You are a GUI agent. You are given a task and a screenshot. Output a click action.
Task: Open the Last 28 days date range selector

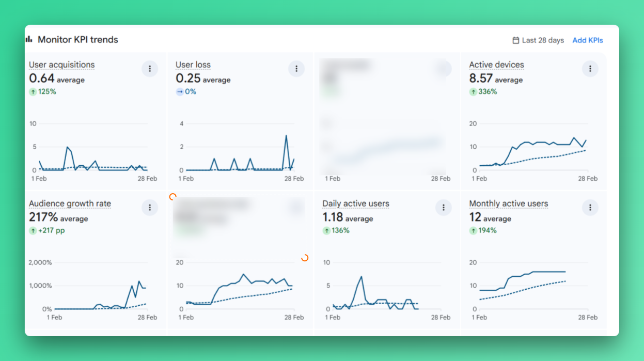pos(538,40)
